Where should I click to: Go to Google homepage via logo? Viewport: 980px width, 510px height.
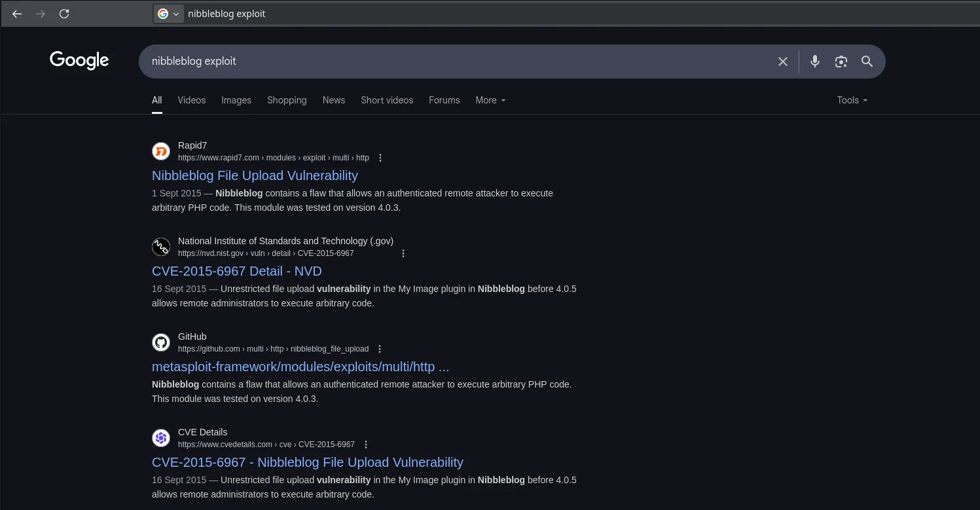pos(79,60)
